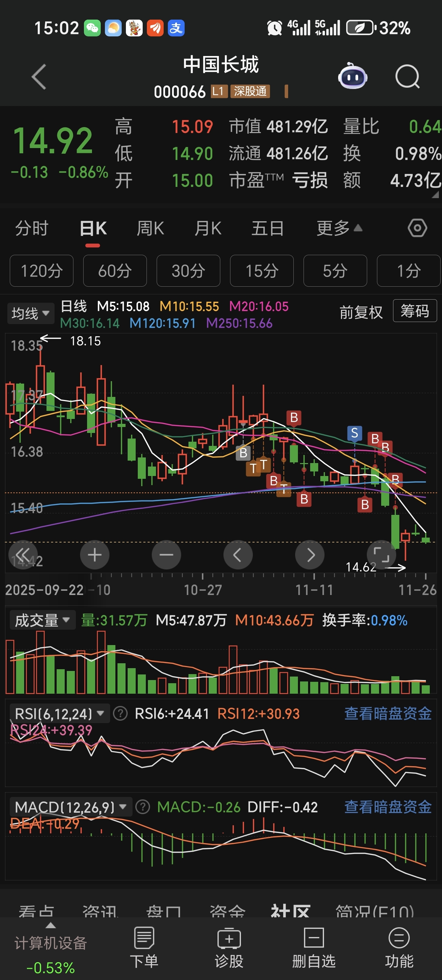Image resolution: width=442 pixels, height=980 pixels.
Task: Tap the M250:15.66 moving average label
Action: click(x=239, y=323)
